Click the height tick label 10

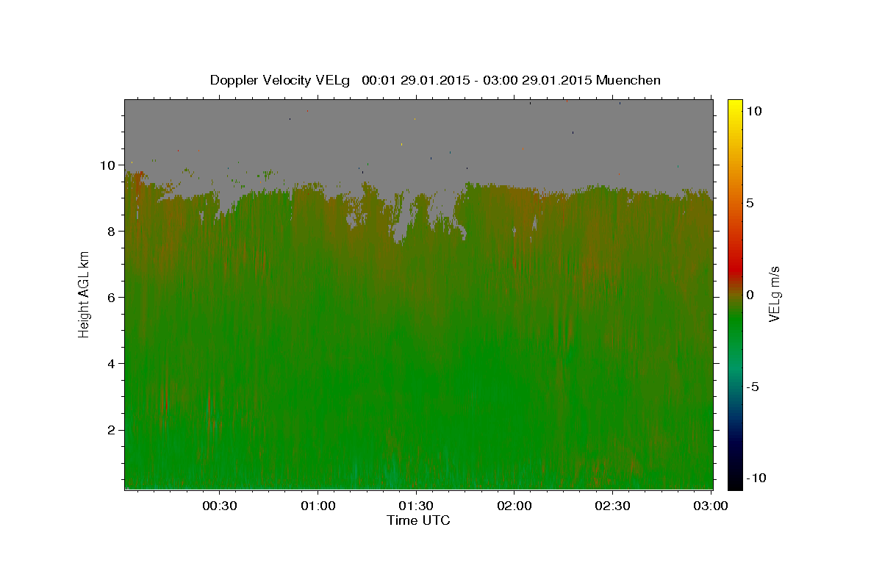point(107,165)
